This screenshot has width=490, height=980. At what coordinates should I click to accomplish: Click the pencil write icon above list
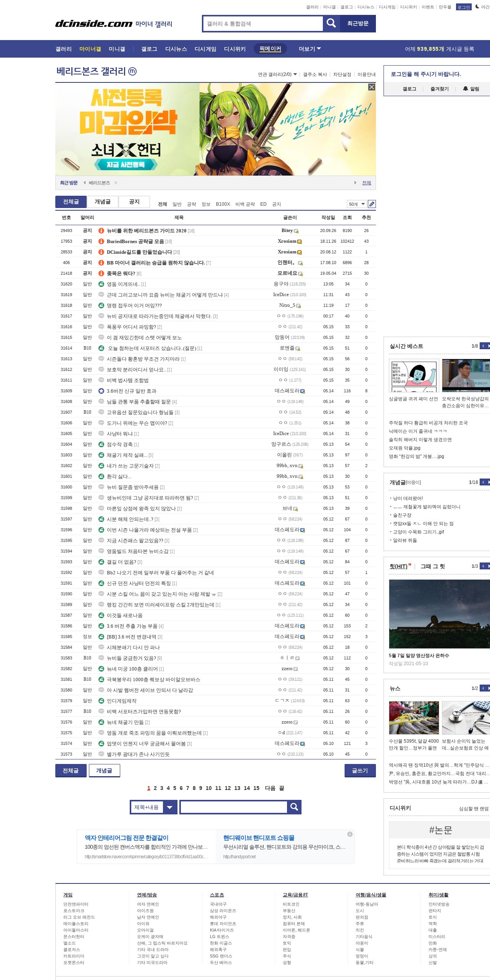click(371, 204)
